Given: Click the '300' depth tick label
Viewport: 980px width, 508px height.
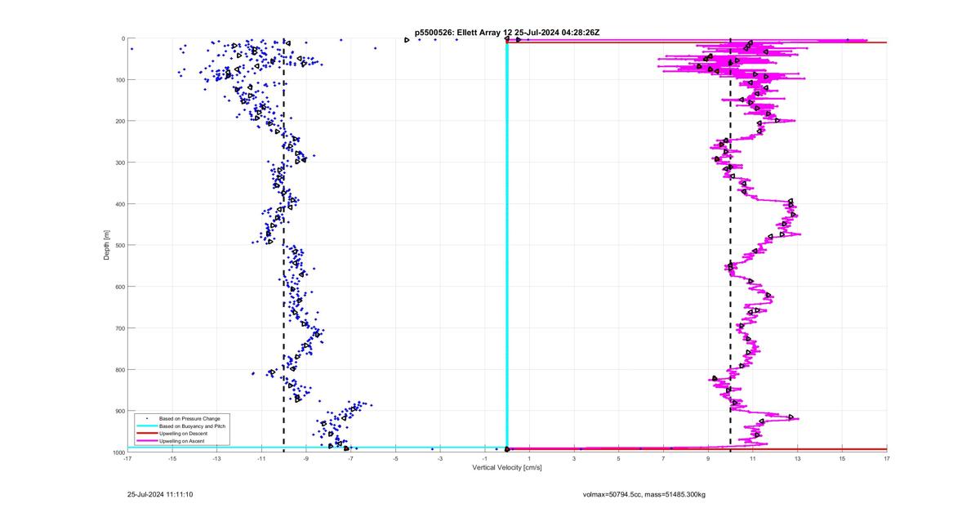Looking at the screenshot, I should pos(119,163).
